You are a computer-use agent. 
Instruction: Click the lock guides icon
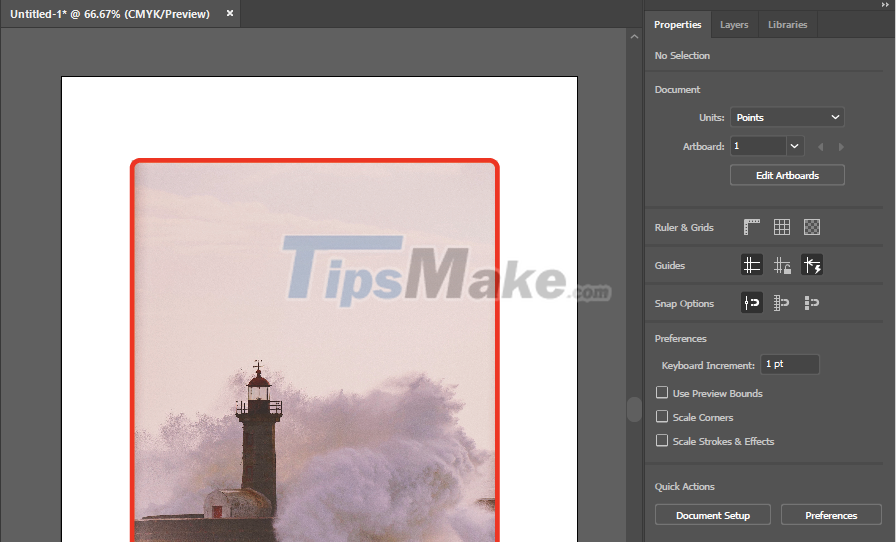point(782,265)
